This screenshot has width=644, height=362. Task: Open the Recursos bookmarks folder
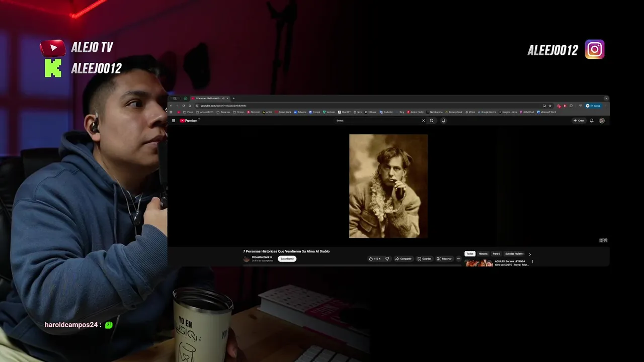pos(223,112)
